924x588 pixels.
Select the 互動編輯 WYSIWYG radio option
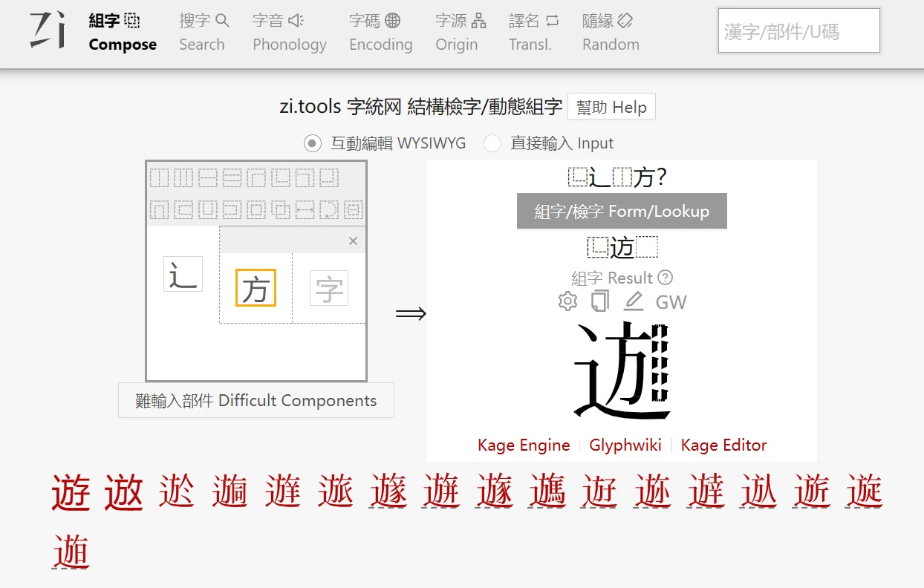313,143
